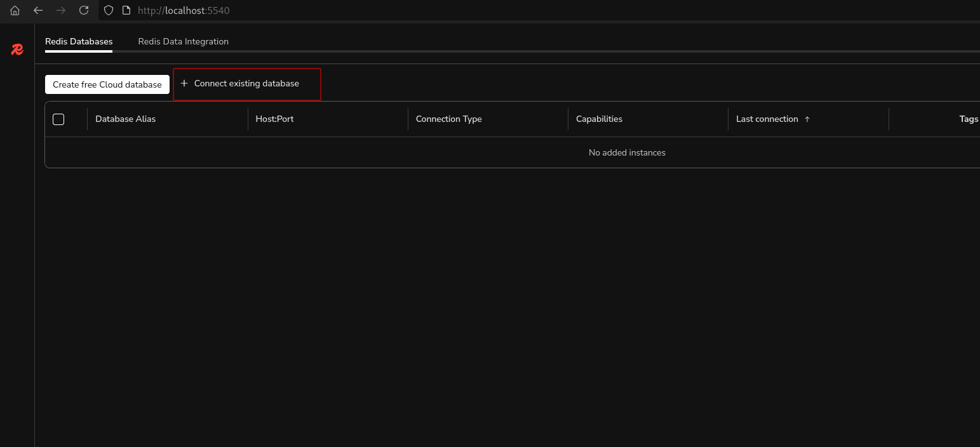
Task: Reload the page using the refresh icon
Action: [84, 10]
